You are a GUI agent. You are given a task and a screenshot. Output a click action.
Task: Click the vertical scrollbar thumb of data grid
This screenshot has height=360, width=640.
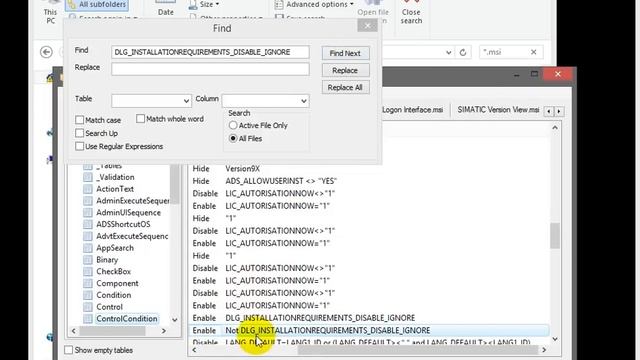[555, 236]
